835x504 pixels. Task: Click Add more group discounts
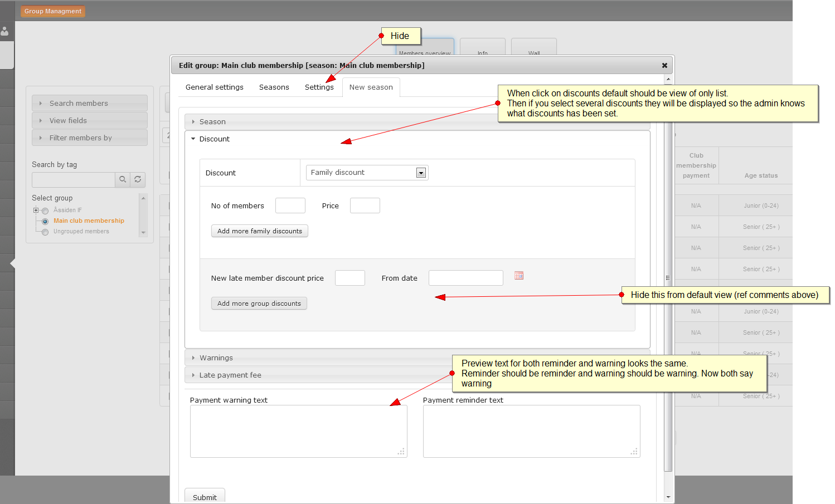click(259, 304)
